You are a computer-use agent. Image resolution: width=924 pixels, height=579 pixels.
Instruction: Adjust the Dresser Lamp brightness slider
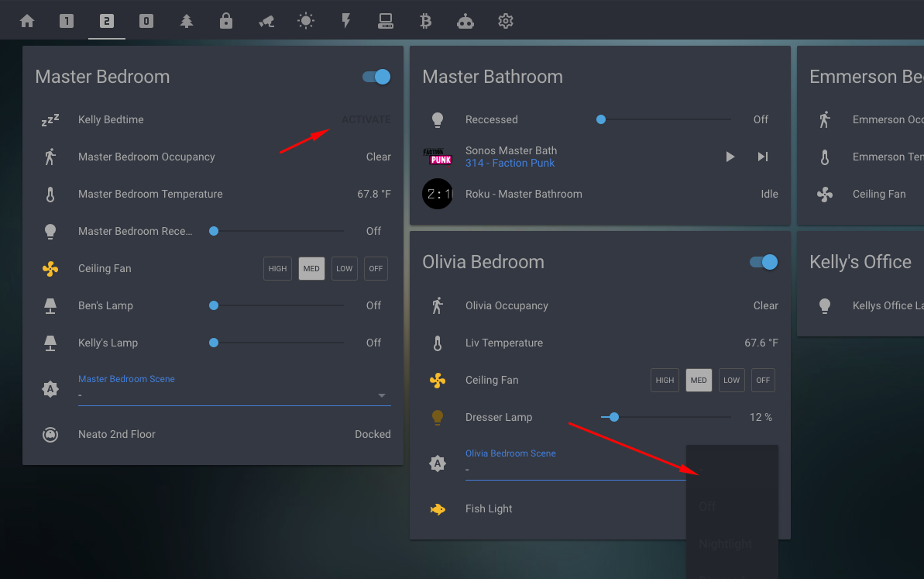pos(613,417)
